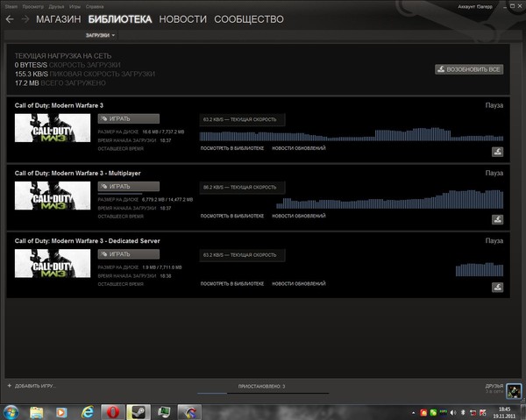This screenshot has width=526, height=420.
Task: Open Windows Explorer from the taskbar
Action: [x=36, y=412]
